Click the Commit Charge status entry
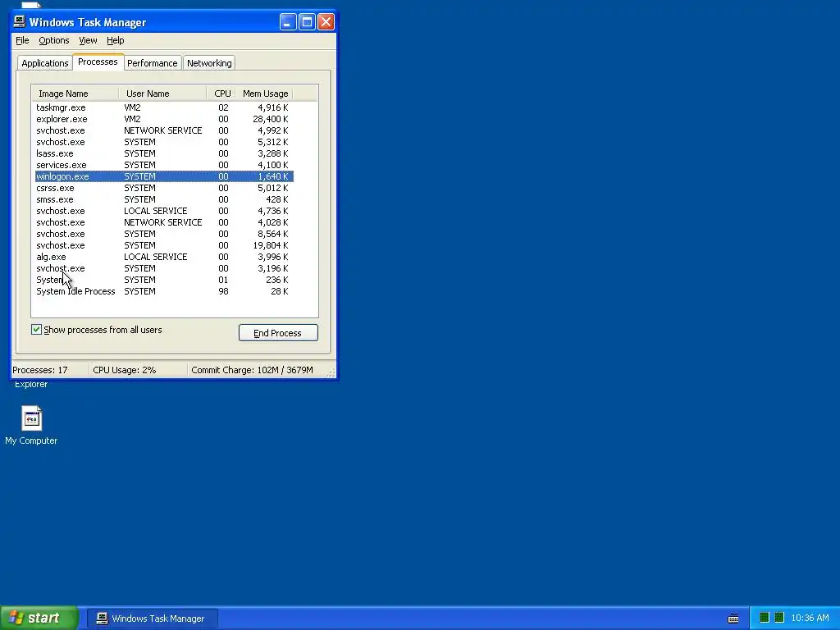This screenshot has height=630, width=840. (x=253, y=370)
